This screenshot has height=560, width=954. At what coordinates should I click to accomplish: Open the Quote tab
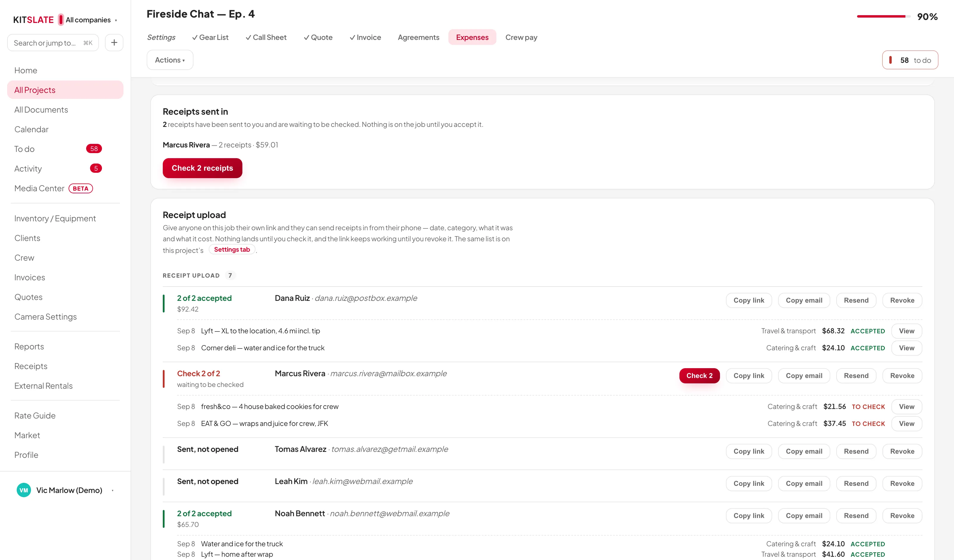318,37
